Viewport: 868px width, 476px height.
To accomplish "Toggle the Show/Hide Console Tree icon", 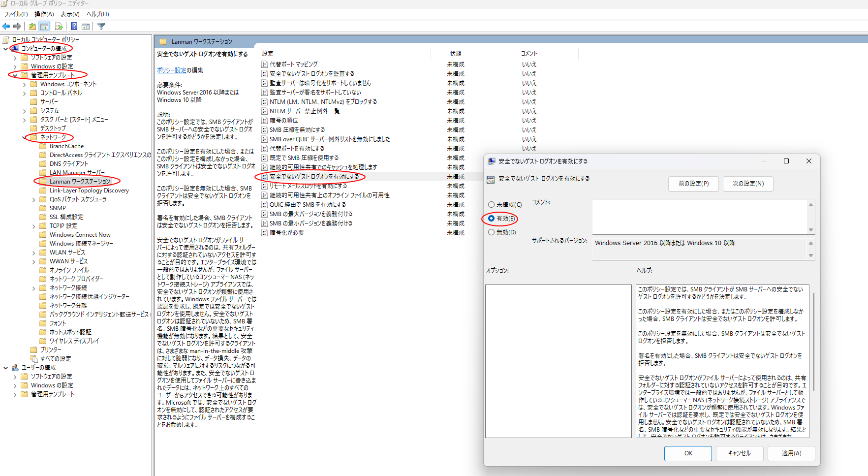I will click(x=44, y=27).
